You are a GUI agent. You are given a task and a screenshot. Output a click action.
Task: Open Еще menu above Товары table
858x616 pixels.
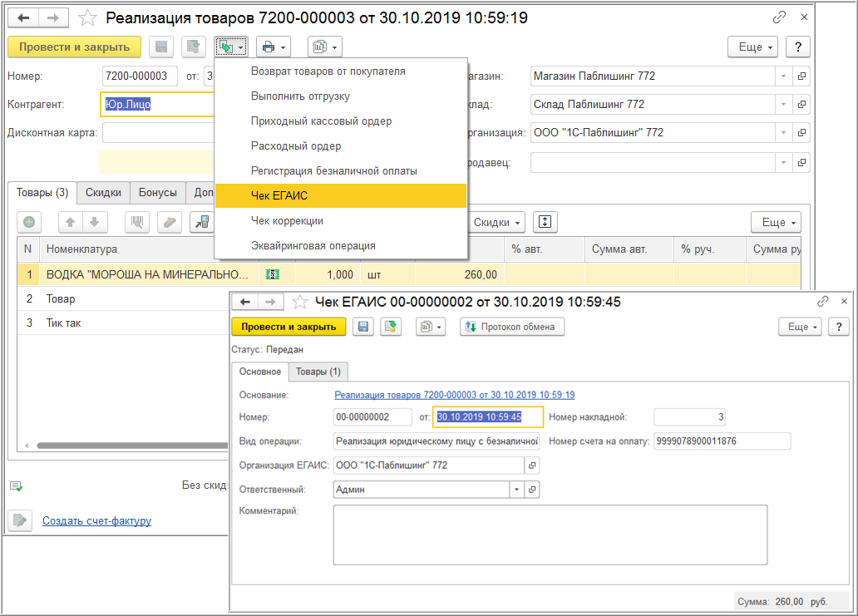pos(776,222)
